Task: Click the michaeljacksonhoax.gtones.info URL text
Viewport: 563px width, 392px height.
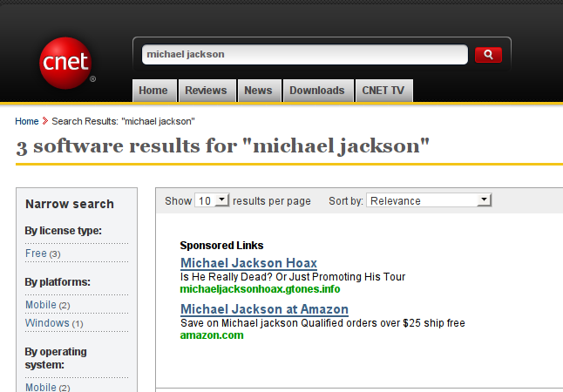Action: pyautogui.click(x=260, y=289)
